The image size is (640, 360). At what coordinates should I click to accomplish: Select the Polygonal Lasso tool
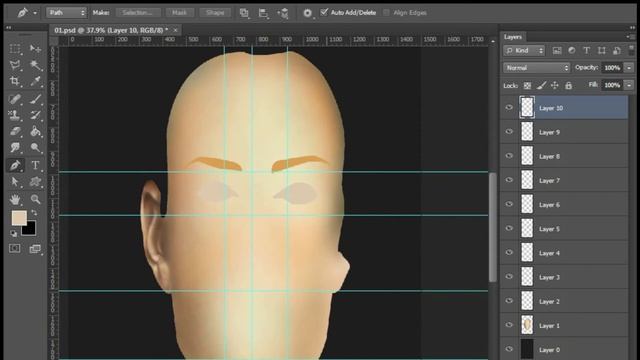15,65
